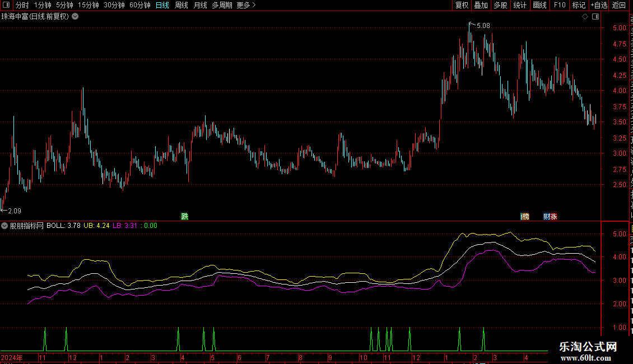Select the 60分钟 period
This screenshot has width=633, height=364.
pyautogui.click(x=140, y=5)
